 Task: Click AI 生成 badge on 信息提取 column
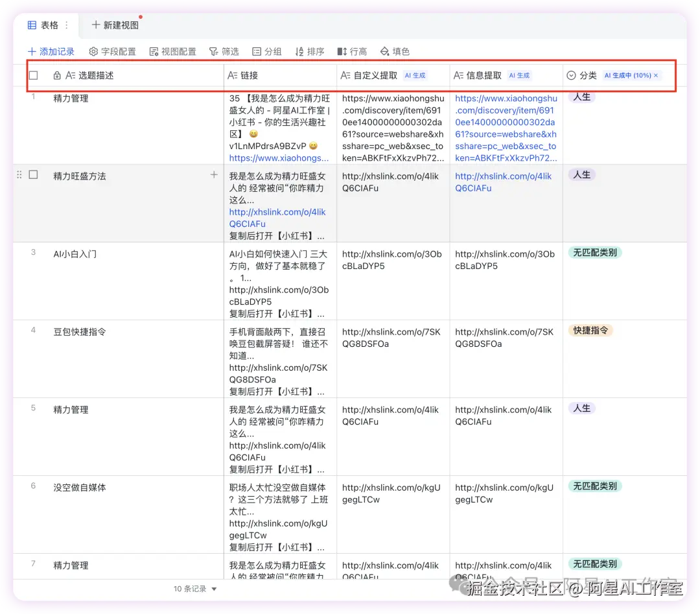[x=519, y=75]
